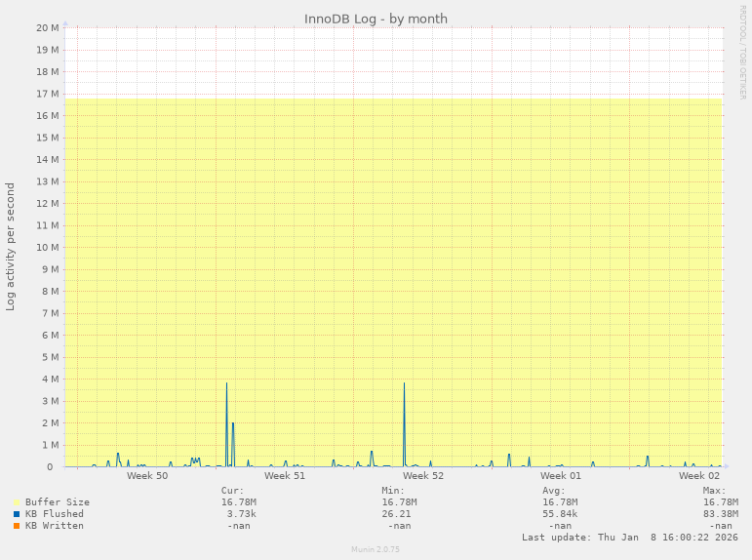
Task: Click the tall Week 52 flush spike
Action: 405,422
